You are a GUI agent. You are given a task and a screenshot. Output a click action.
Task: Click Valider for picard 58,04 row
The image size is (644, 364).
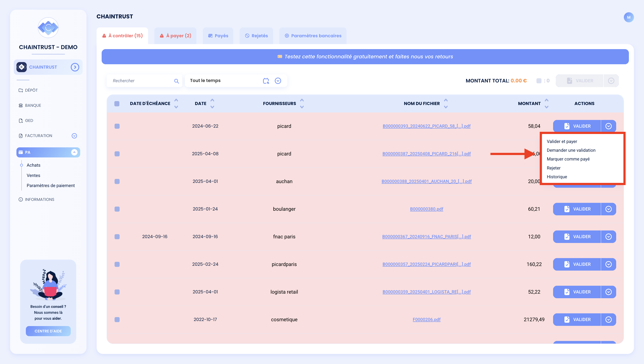pyautogui.click(x=577, y=126)
